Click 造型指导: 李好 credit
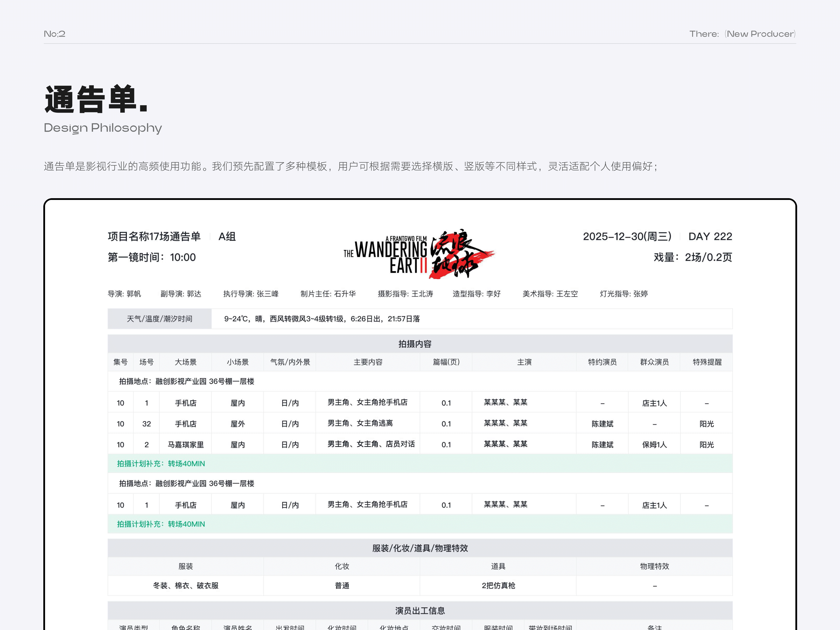 tap(477, 294)
